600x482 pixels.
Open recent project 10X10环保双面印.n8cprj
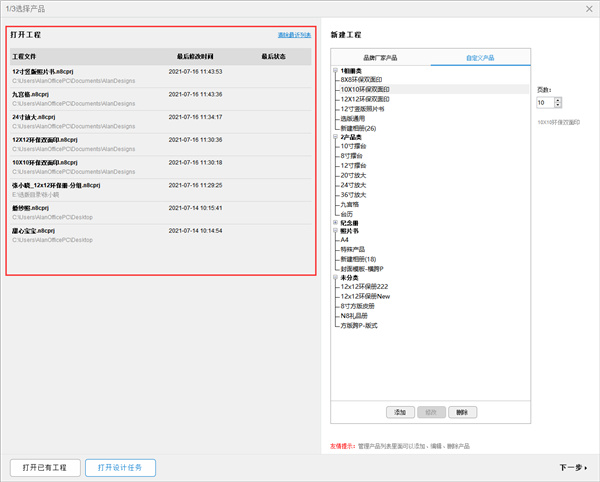pyautogui.click(x=161, y=167)
